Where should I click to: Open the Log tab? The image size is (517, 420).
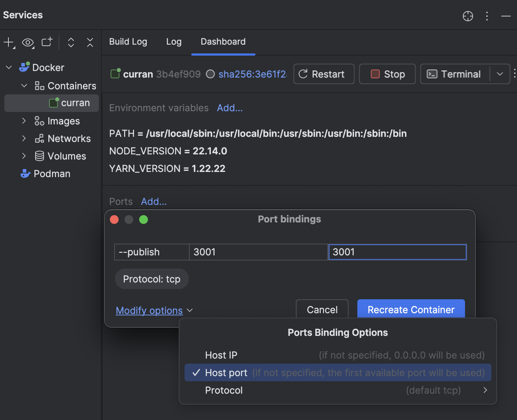click(174, 42)
